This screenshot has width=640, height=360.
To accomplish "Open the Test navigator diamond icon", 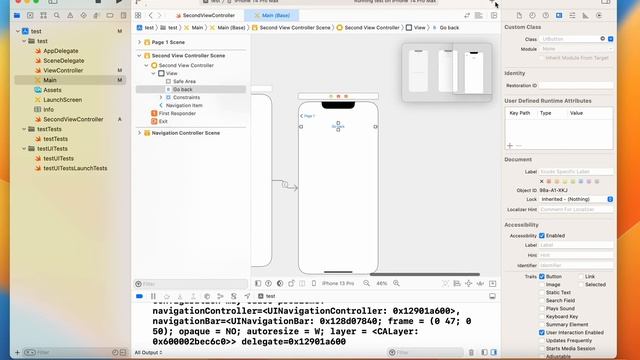I will coord(83,16).
